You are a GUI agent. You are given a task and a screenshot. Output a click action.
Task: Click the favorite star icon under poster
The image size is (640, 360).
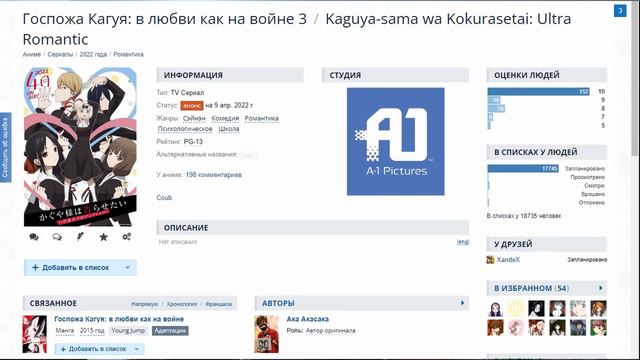[x=104, y=237]
